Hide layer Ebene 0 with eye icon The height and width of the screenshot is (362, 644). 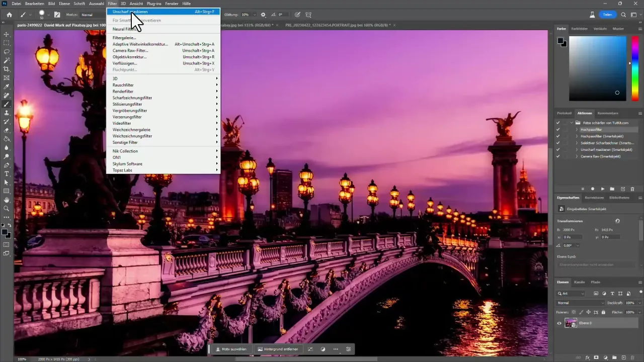click(x=559, y=323)
